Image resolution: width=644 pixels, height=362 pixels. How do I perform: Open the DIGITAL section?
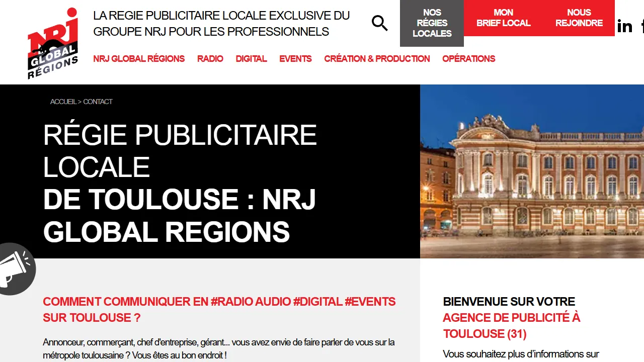click(251, 59)
